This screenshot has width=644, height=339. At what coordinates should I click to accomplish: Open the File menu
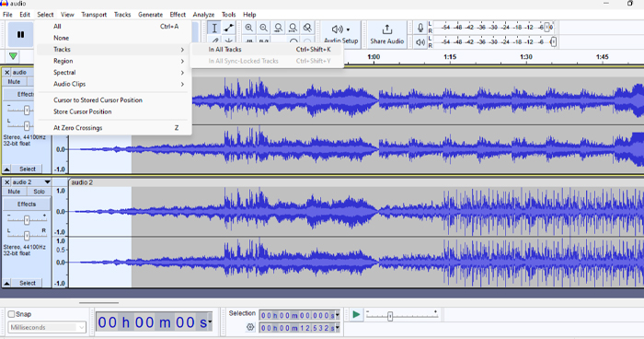[x=7, y=15]
